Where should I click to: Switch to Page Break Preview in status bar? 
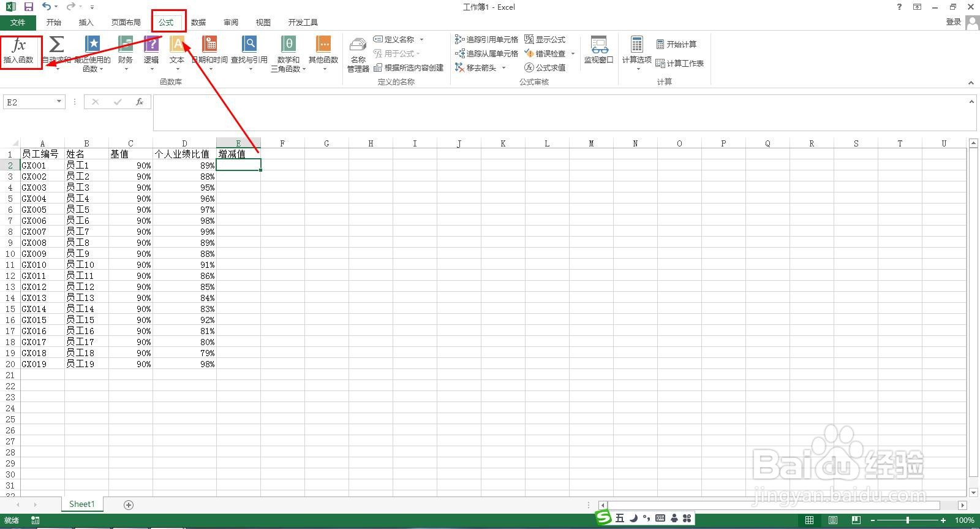point(856,520)
